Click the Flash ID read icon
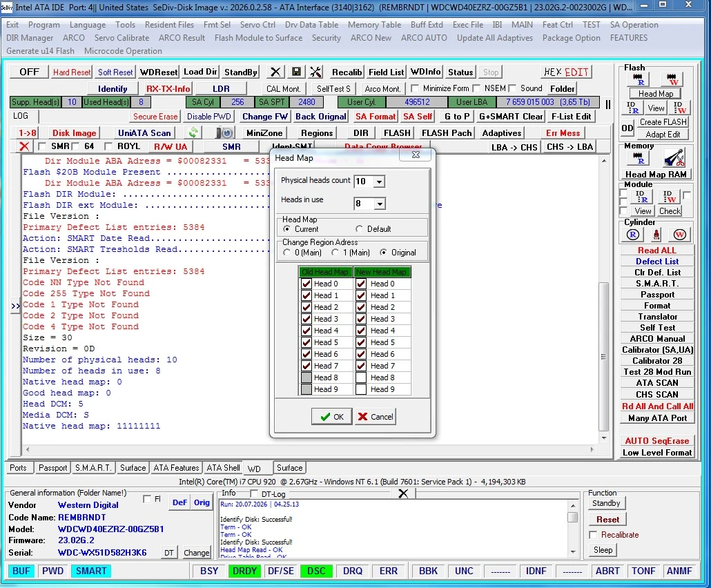The width and height of the screenshot is (711, 588). coord(632,108)
